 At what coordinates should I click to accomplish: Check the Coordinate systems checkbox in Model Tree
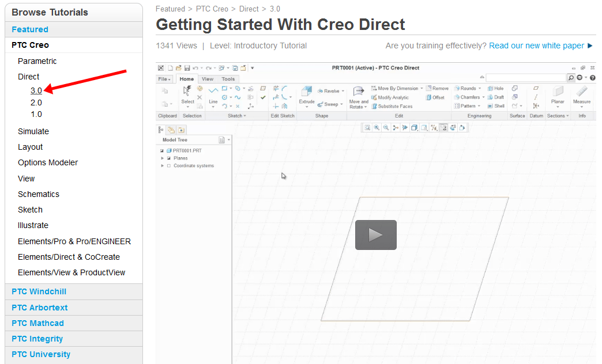(170, 165)
